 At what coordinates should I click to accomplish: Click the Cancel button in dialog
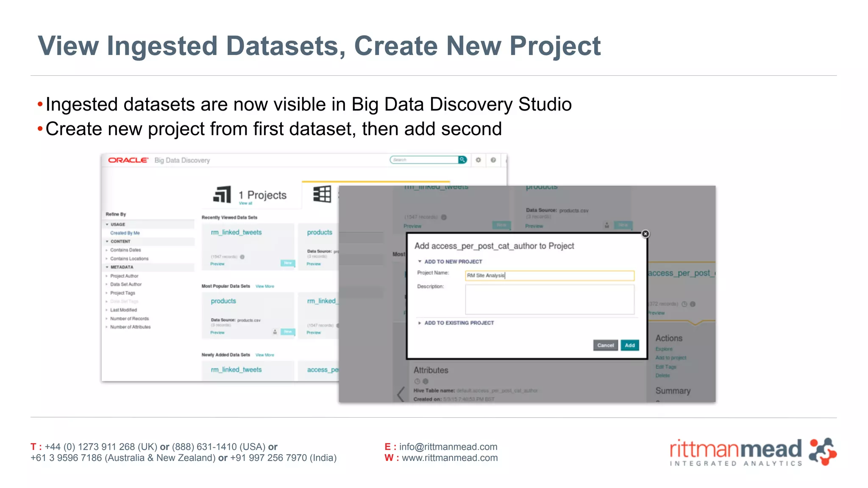coord(605,345)
